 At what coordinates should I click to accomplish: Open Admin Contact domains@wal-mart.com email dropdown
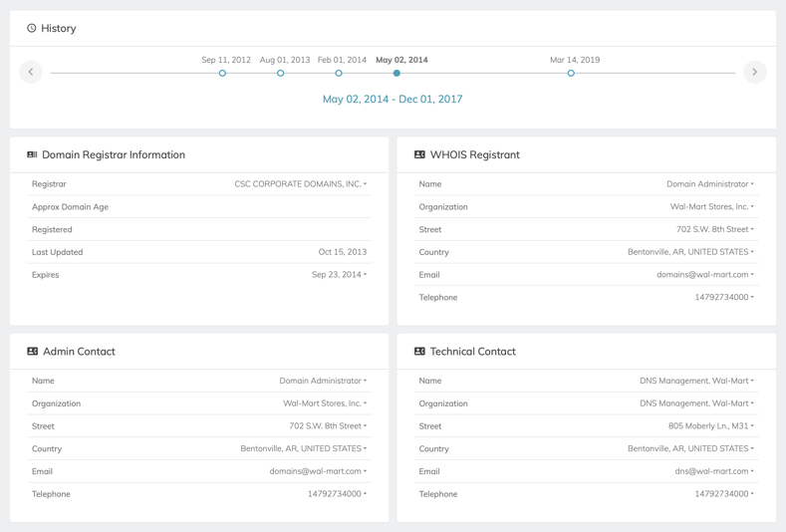[x=319, y=471]
